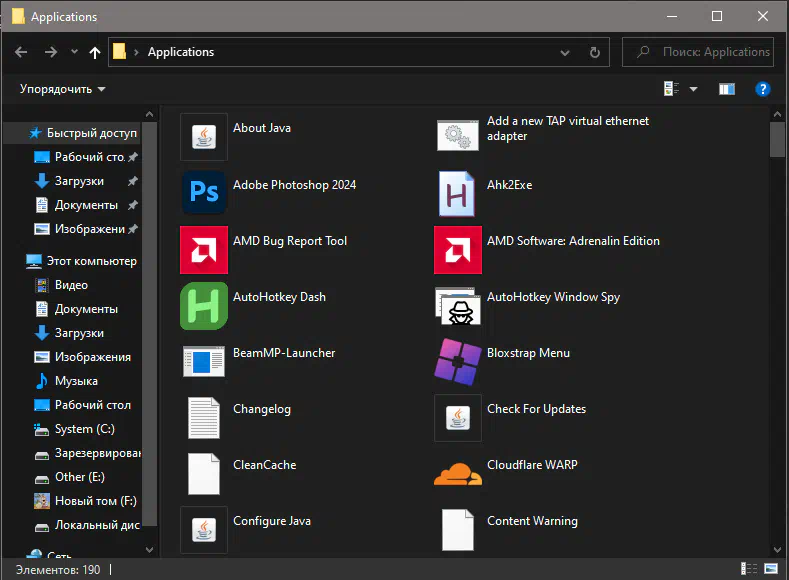Click the blue help question mark icon
Viewport: 789px width, 580px height.
coord(763,89)
